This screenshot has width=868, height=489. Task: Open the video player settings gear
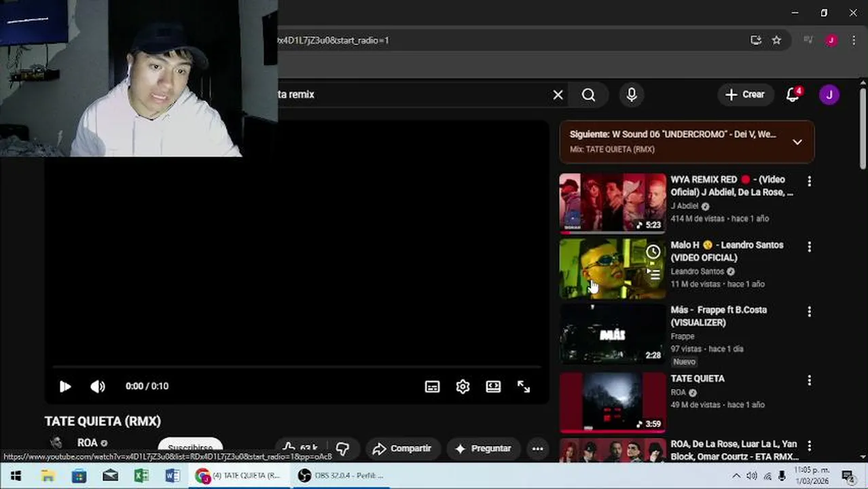[x=463, y=386]
